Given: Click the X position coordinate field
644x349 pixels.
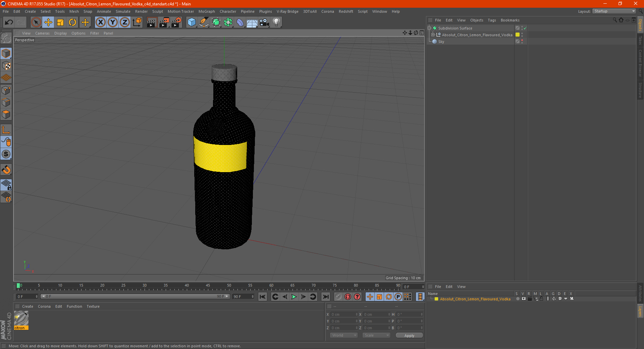Looking at the screenshot, I should [344, 314].
